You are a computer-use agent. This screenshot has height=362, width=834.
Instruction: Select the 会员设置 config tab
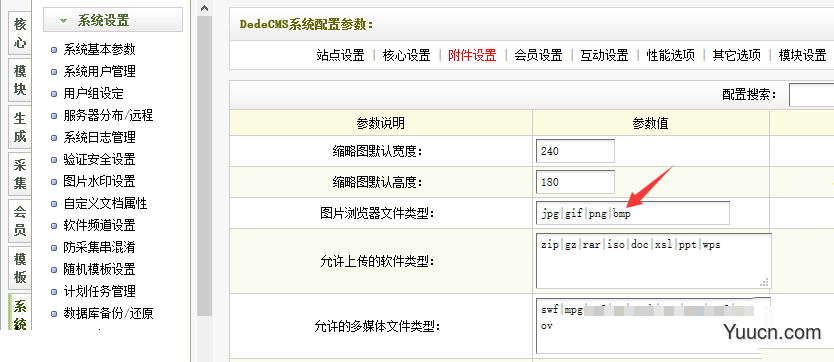point(538,55)
